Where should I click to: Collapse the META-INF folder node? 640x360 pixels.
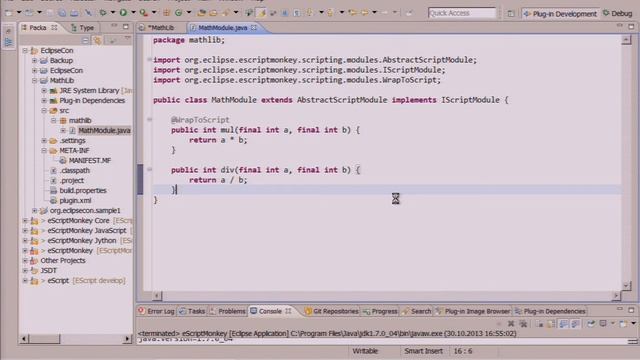(x=44, y=151)
